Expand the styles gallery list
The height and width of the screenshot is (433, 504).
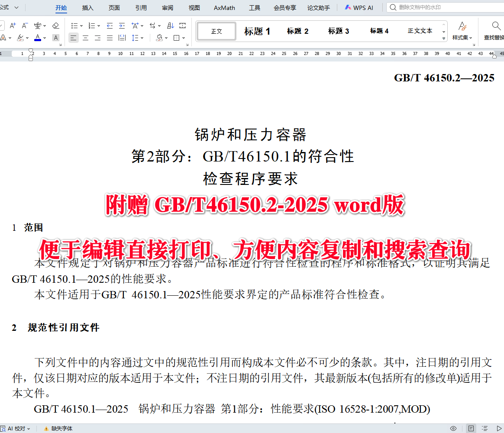coord(444,38)
